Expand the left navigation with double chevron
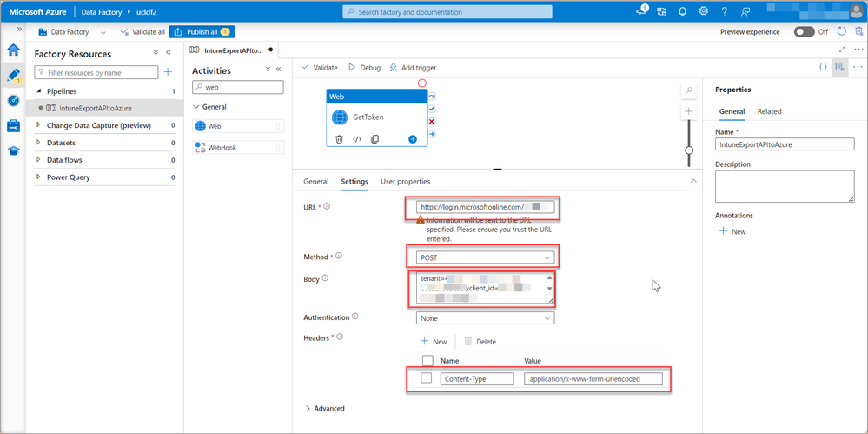 19,29
